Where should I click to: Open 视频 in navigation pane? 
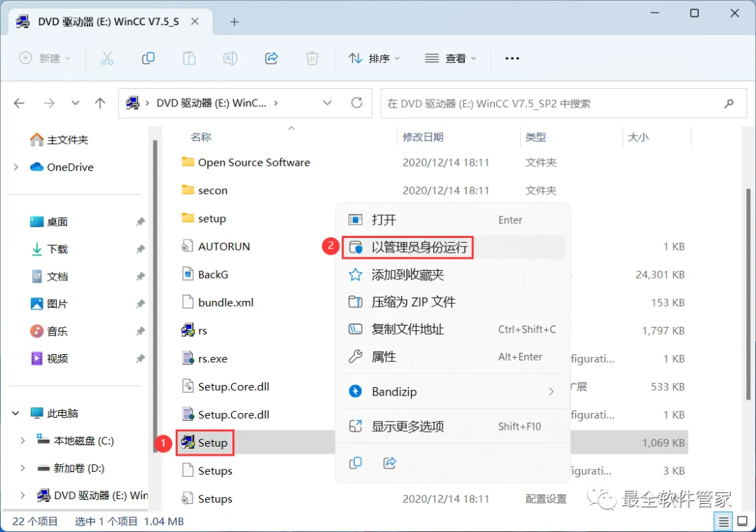[x=49, y=358]
